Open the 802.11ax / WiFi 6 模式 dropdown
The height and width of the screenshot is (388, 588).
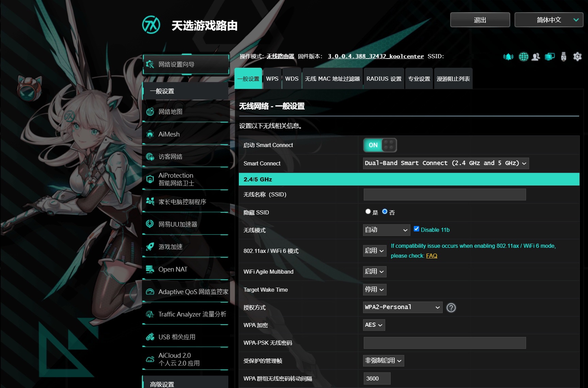tap(375, 251)
